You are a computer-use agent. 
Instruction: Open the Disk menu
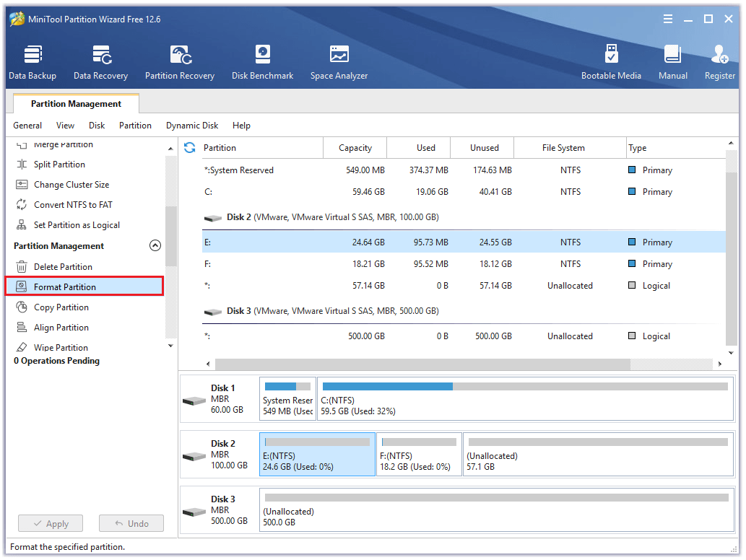(96, 126)
